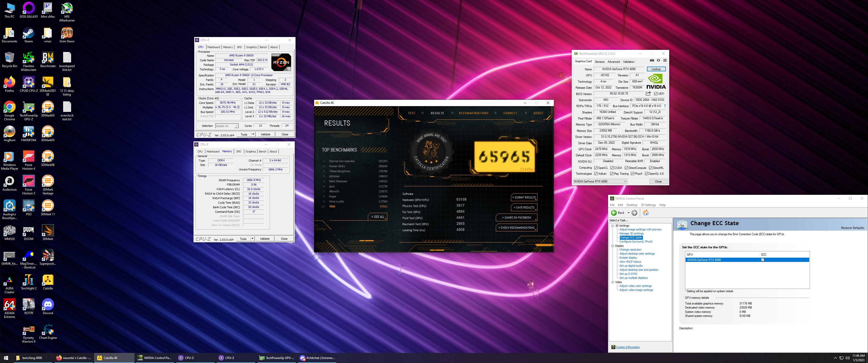The height and width of the screenshot is (363, 868).
Task: Uncheck ECC for NVIDIA GeForce RTX 4090
Action: point(763,260)
